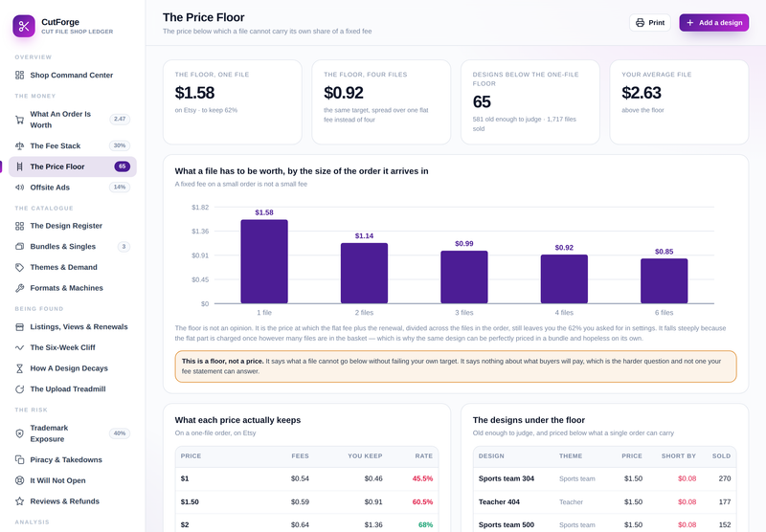Screen dimensions: 766x532
Task: Open The Fee Stack section
Action: point(73,146)
